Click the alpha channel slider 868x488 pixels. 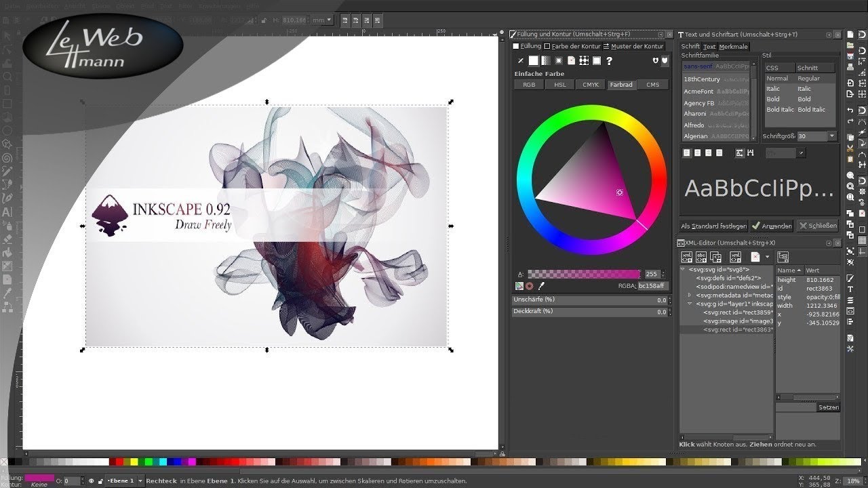pos(584,274)
